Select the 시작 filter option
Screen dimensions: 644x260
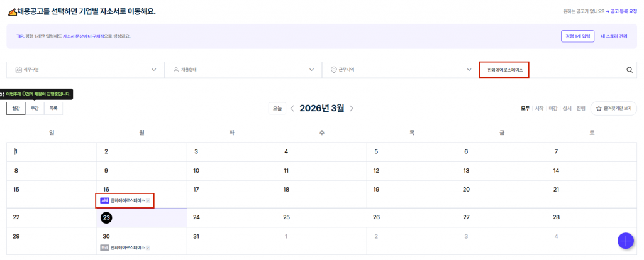[x=539, y=108]
